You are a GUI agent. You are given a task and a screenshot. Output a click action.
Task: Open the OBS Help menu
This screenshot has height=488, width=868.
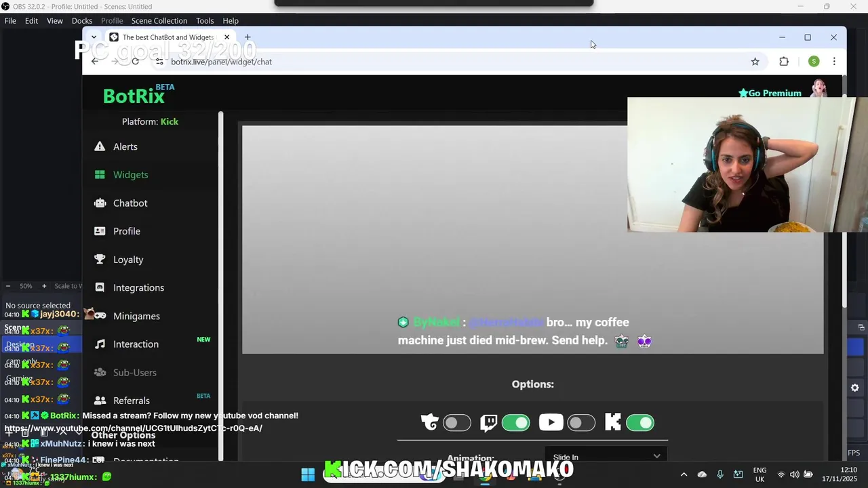[x=231, y=21]
